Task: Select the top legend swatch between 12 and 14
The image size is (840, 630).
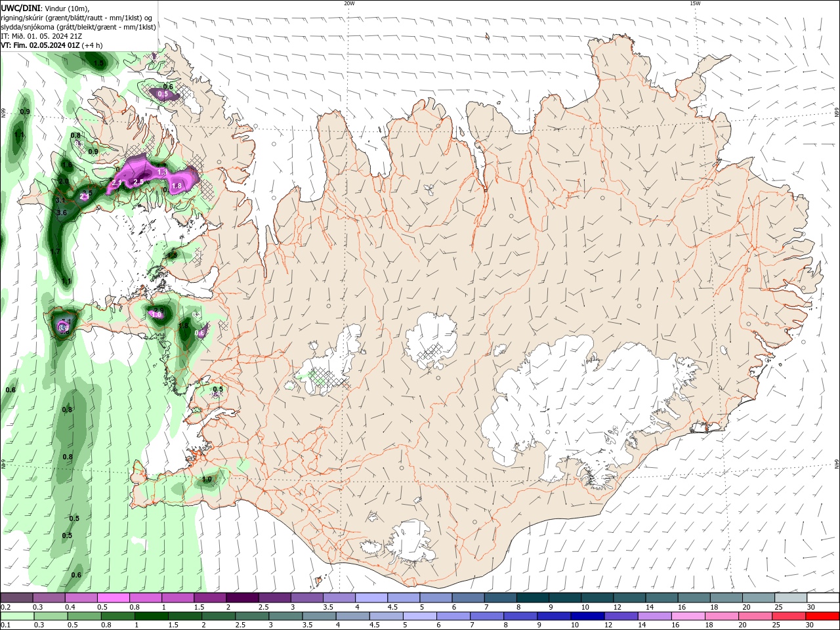Action: coord(629,597)
